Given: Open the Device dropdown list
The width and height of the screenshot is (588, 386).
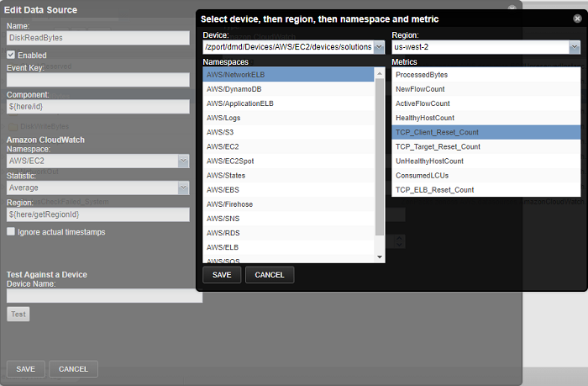Looking at the screenshot, I should click(379, 47).
